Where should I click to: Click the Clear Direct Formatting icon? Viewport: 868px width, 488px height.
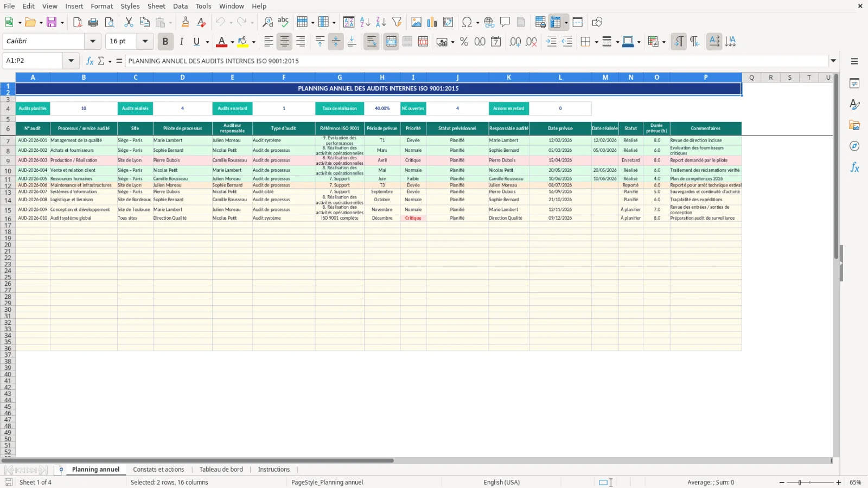201,22
